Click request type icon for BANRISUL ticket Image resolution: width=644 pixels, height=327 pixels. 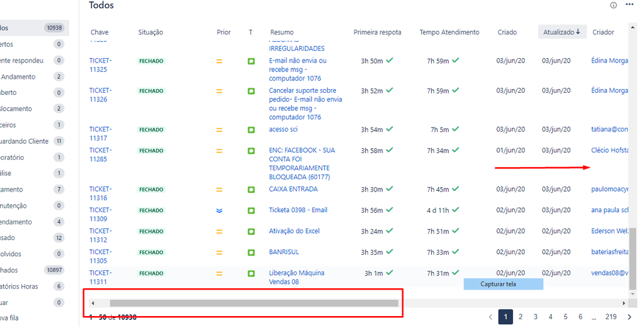pyautogui.click(x=251, y=253)
